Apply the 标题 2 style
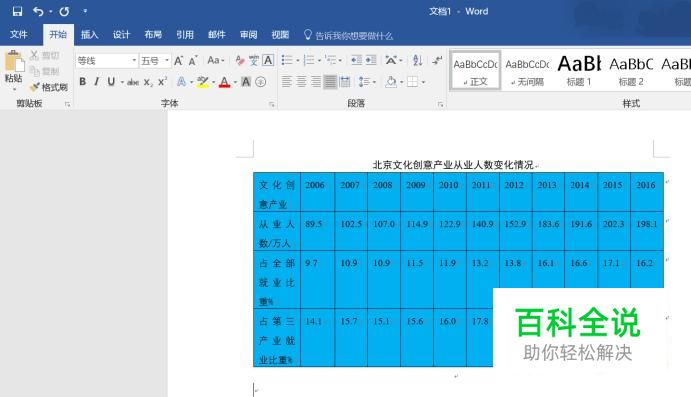 click(x=631, y=71)
